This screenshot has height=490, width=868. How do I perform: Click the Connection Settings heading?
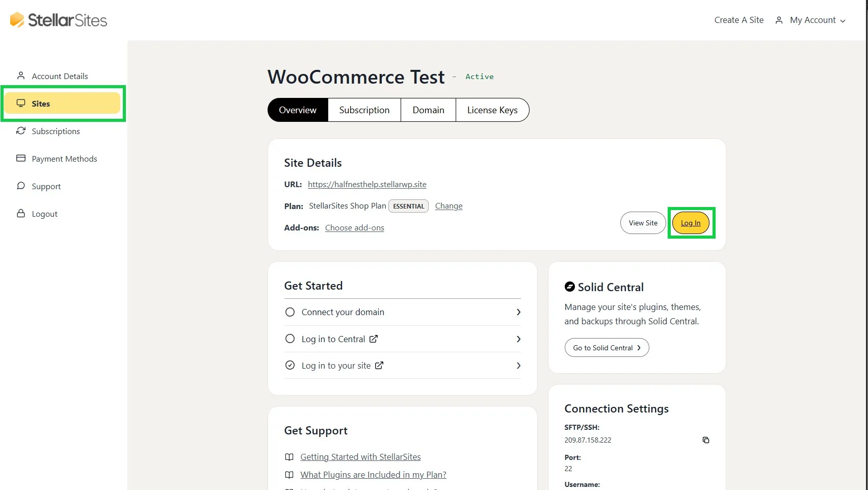coord(616,408)
